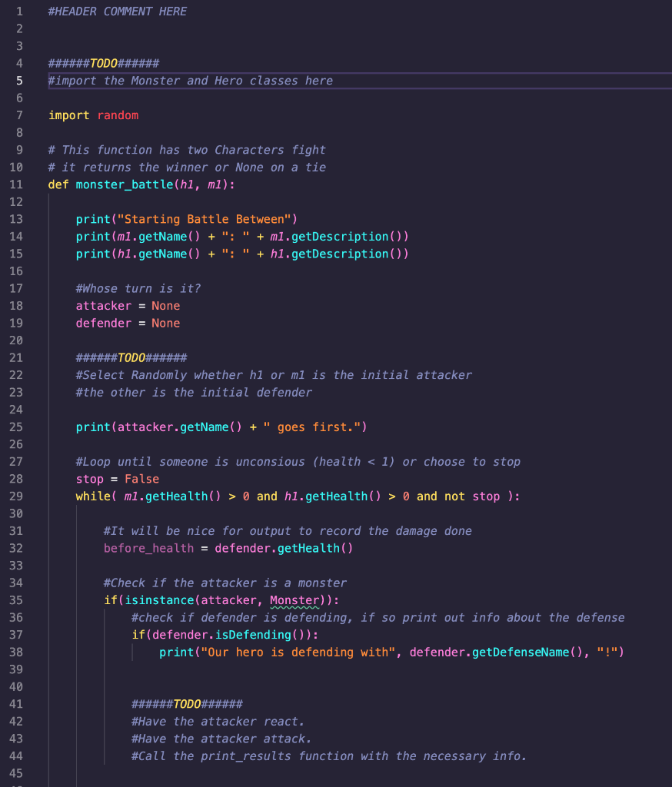Image resolution: width=672 pixels, height=787 pixels.
Task: Click the "#Have the attacker react." comment
Action: [218, 721]
